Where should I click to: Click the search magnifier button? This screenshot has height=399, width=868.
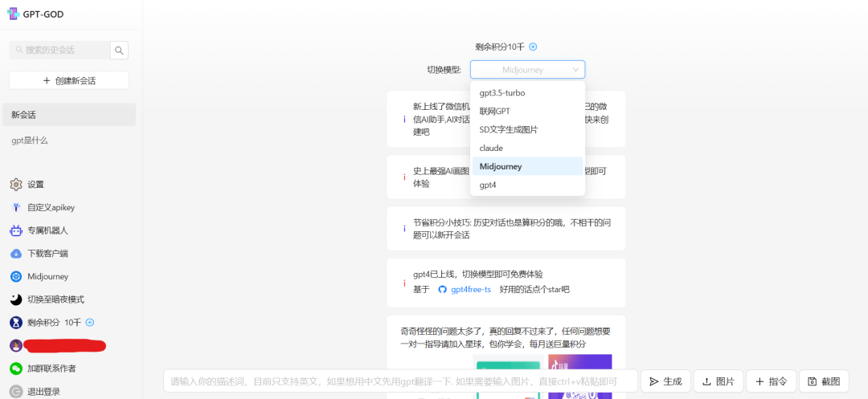pyautogui.click(x=119, y=51)
